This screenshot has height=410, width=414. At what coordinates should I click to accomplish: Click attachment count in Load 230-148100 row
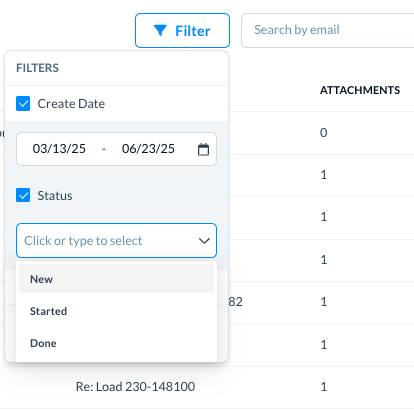[324, 387]
